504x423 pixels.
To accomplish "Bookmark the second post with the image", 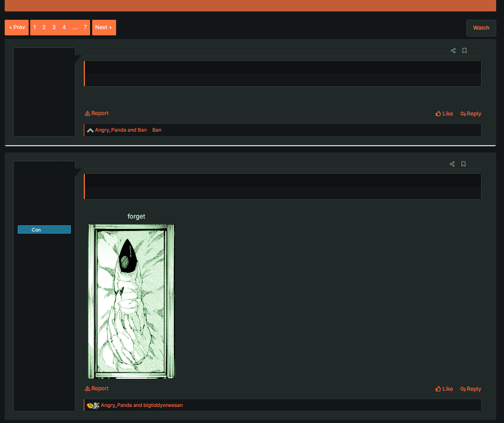I will 463,164.
